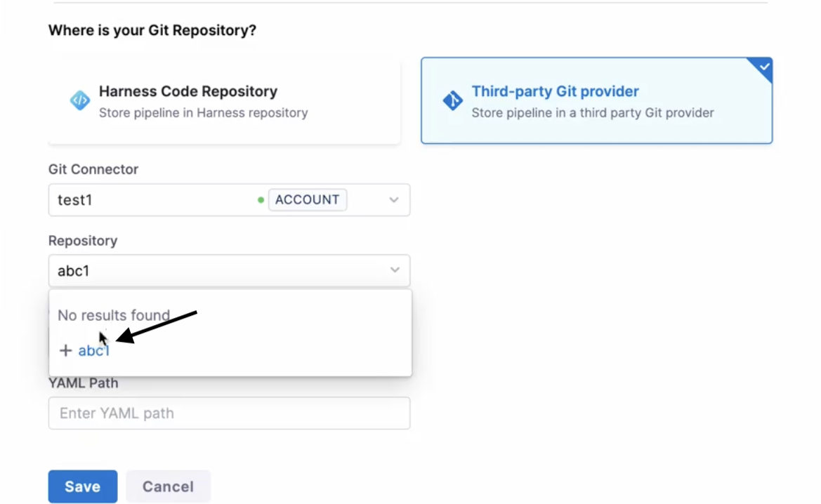Click the 'No results found' message
This screenshot has width=821, height=504.
coord(114,315)
